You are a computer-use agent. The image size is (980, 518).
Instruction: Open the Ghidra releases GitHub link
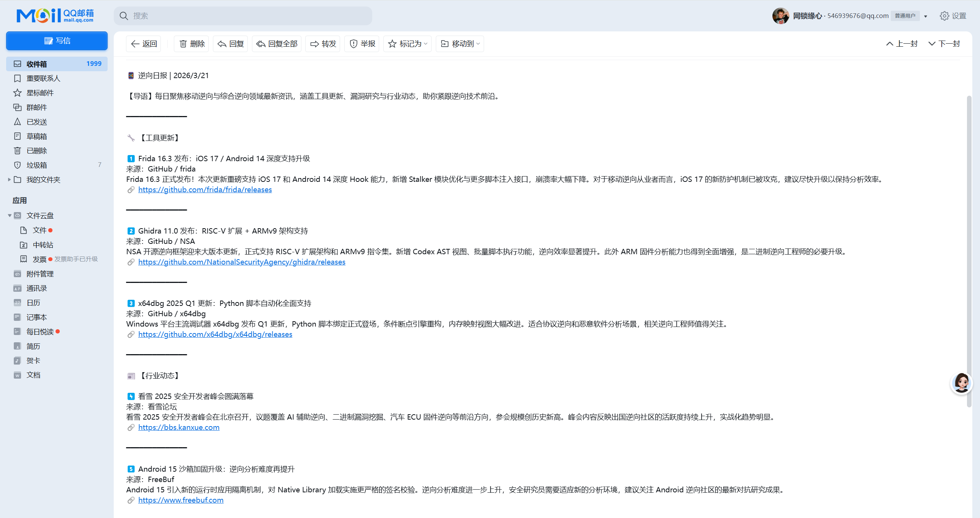click(242, 262)
